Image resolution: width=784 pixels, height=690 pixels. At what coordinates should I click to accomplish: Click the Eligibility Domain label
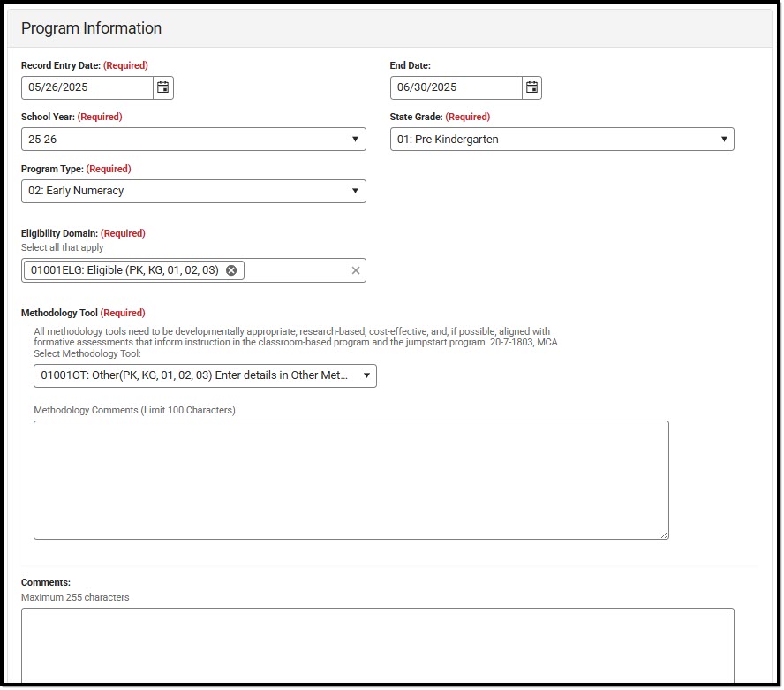coord(83,233)
